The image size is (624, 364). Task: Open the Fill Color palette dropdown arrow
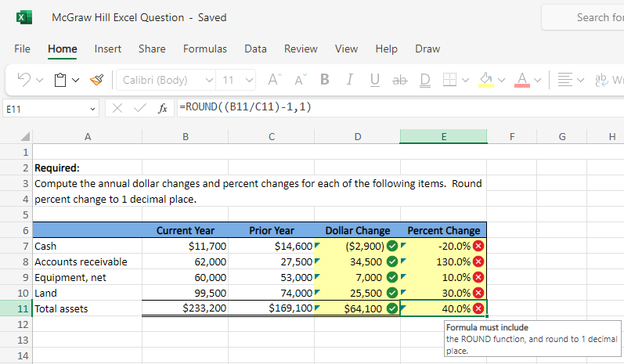501,81
